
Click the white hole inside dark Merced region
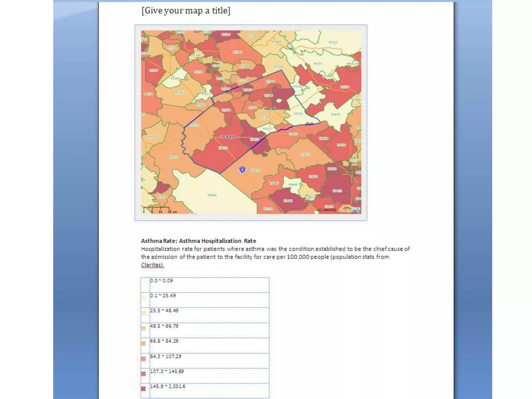(x=279, y=101)
